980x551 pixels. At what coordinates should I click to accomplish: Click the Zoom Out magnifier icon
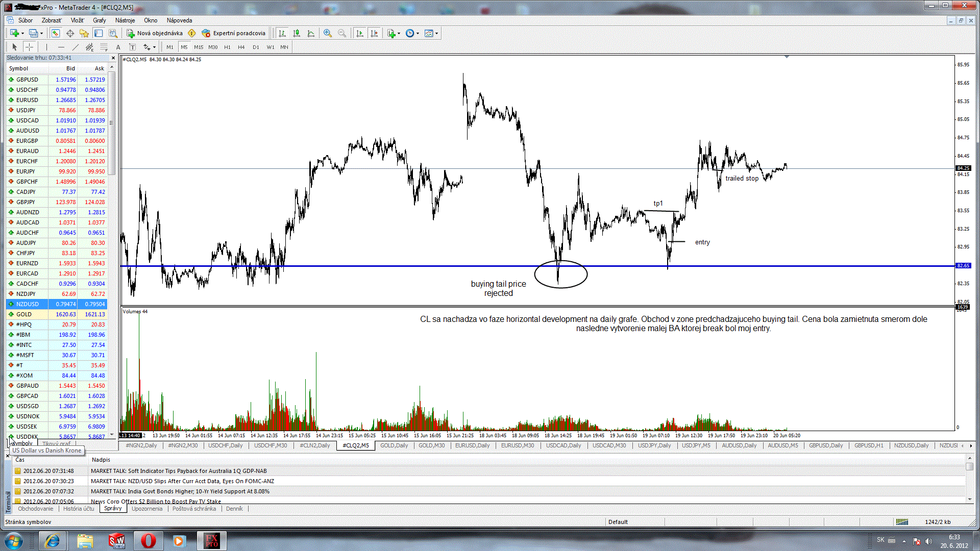coord(342,33)
